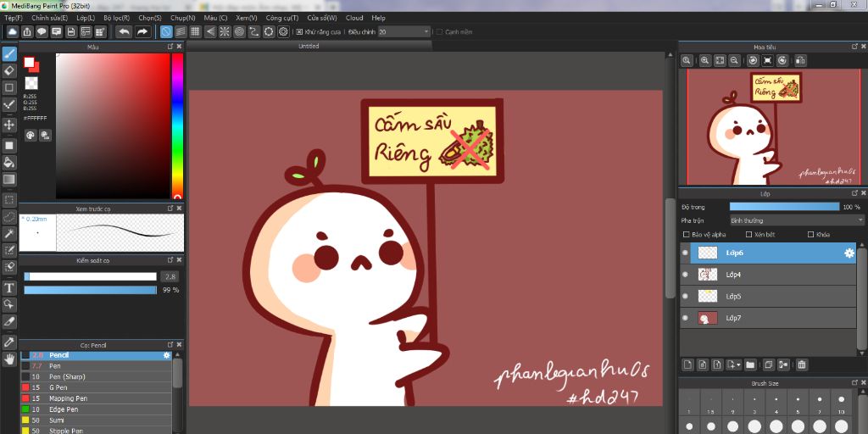Toggle Khử răng cưa checkbox

pos(299,32)
